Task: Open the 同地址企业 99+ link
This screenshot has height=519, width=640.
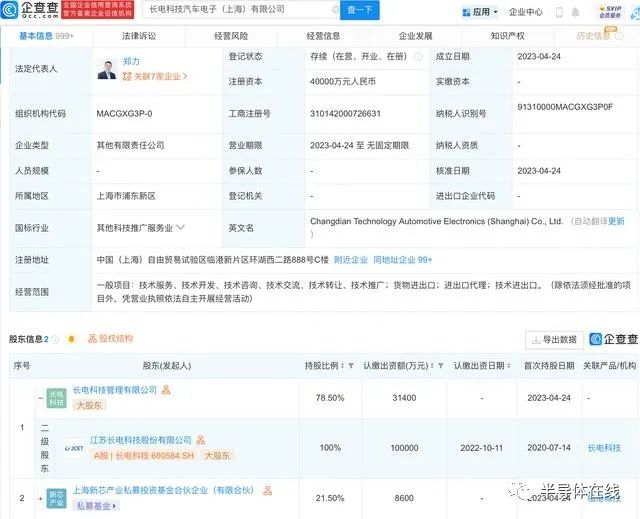Action: coord(402,260)
